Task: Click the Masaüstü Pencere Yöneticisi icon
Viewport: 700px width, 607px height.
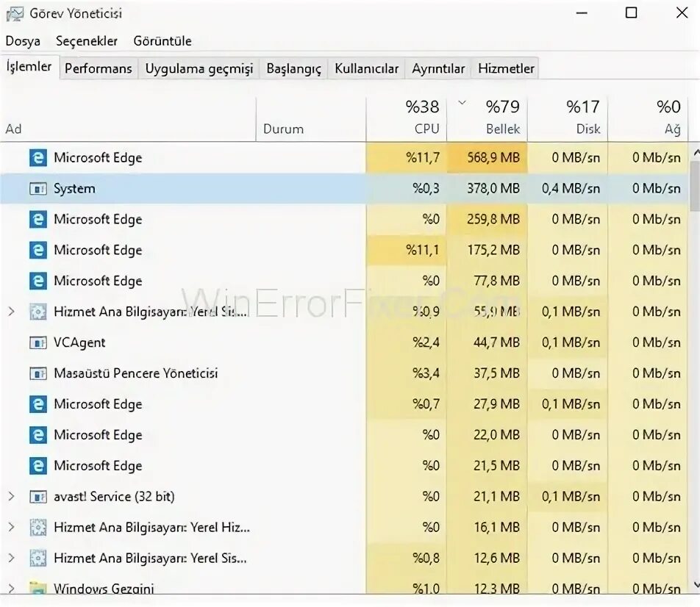Action: pos(38,373)
